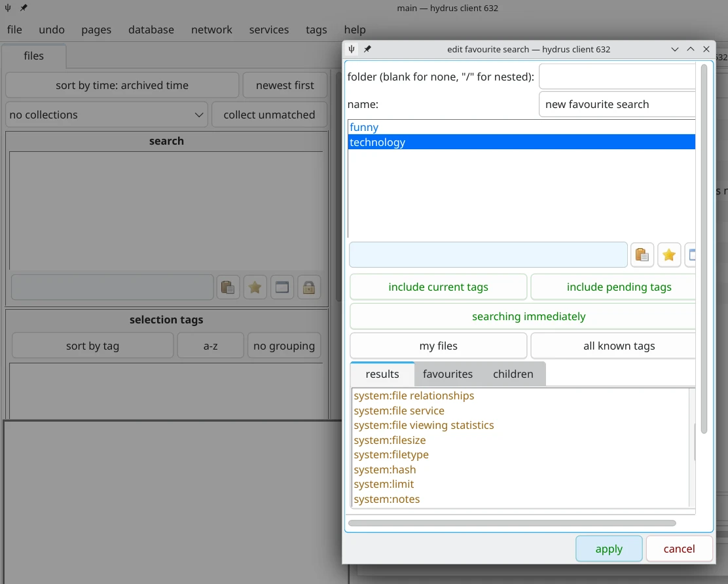Open the no collections dropdown
Image resolution: width=728 pixels, height=584 pixels.
pyautogui.click(x=107, y=115)
